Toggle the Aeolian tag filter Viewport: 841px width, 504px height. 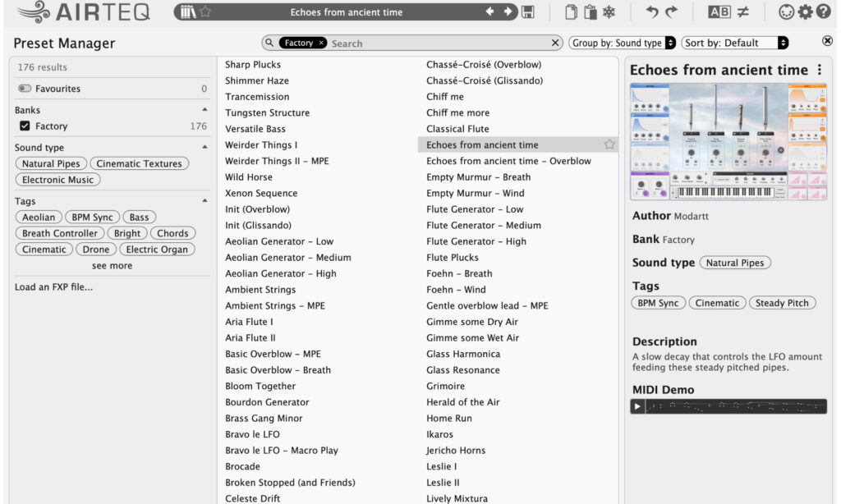click(39, 218)
